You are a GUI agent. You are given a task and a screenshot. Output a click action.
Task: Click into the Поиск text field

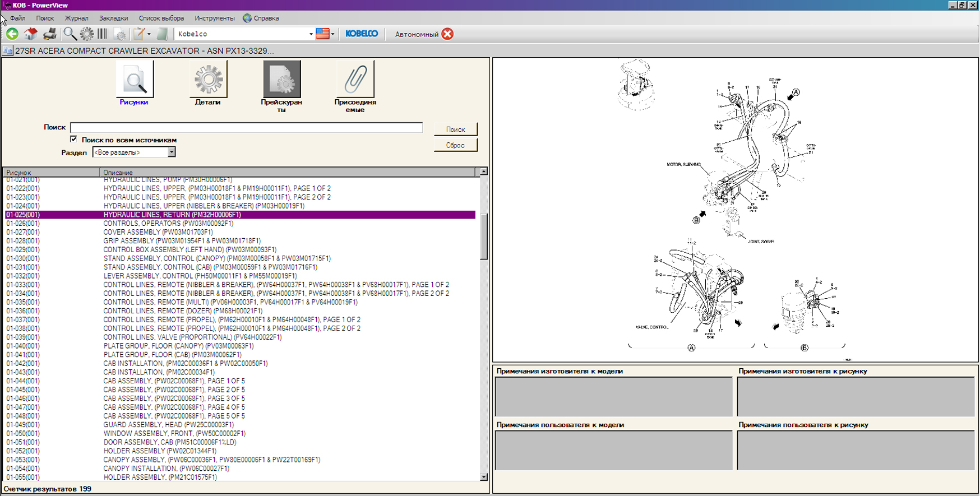pos(247,128)
